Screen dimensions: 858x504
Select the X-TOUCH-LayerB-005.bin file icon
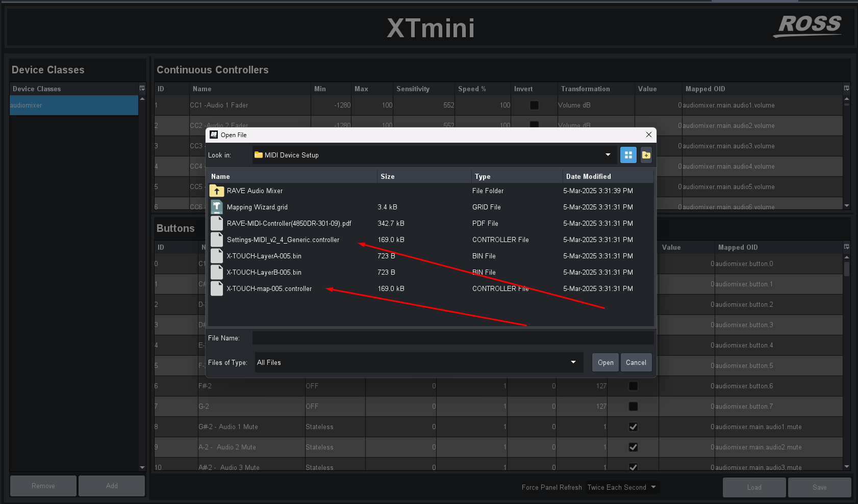(x=217, y=272)
